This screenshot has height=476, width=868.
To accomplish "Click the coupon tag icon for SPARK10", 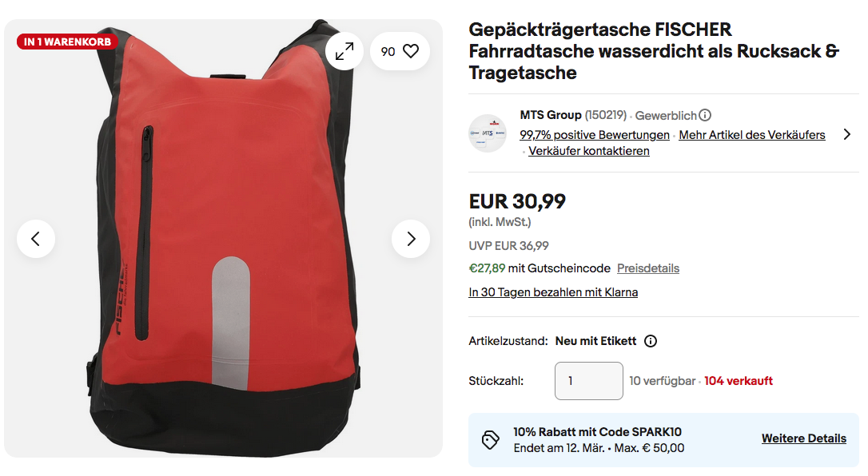I will pos(490,440).
